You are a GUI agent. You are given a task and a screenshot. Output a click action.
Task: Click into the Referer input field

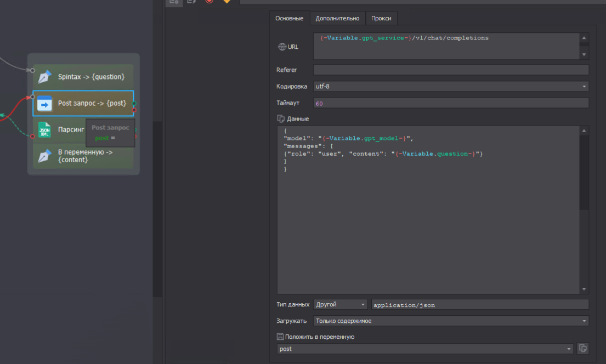point(450,70)
